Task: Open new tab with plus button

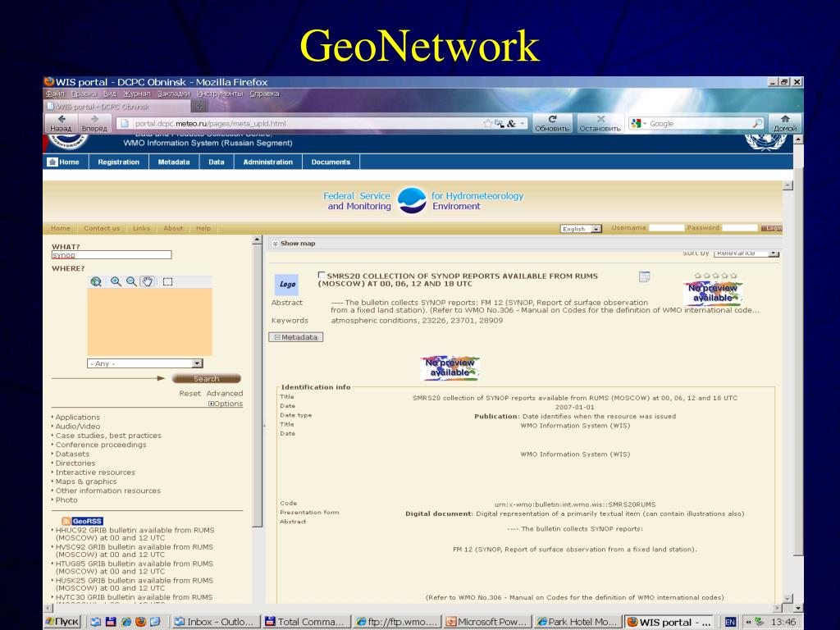Action: [199, 106]
